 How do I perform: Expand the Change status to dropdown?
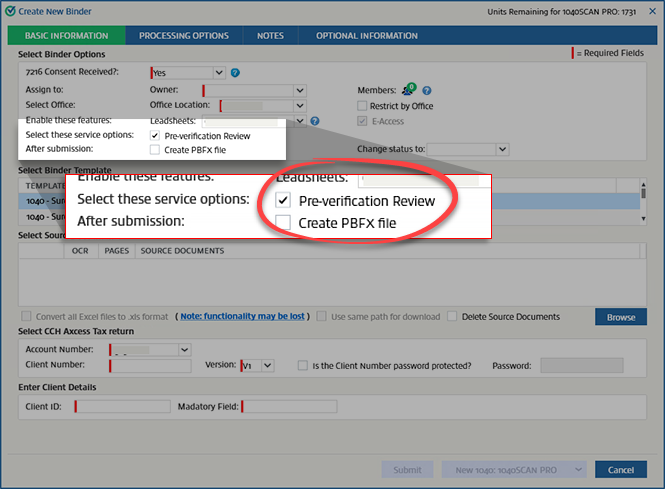(503, 149)
